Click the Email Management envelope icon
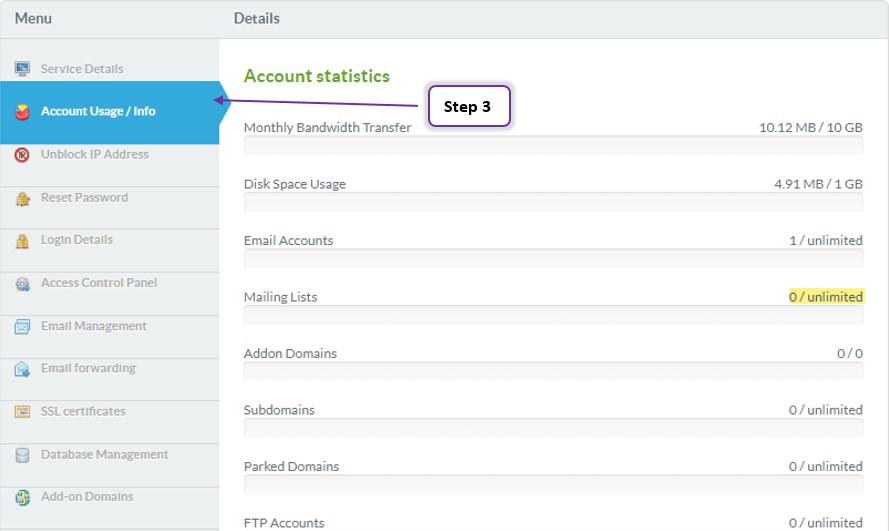889x531 pixels. [x=22, y=326]
